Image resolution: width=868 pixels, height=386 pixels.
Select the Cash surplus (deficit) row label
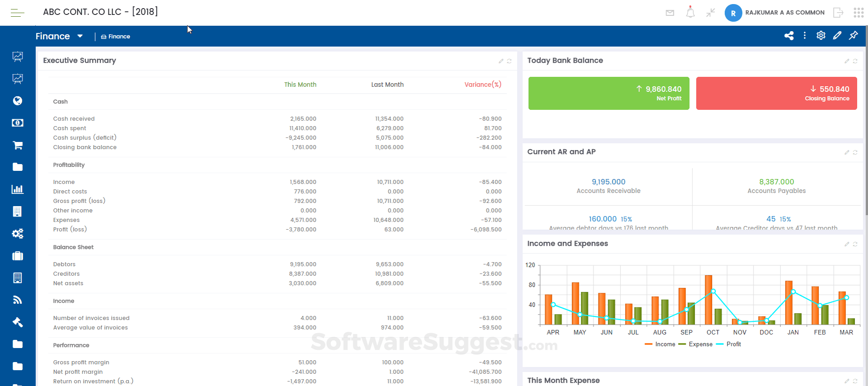(84, 138)
